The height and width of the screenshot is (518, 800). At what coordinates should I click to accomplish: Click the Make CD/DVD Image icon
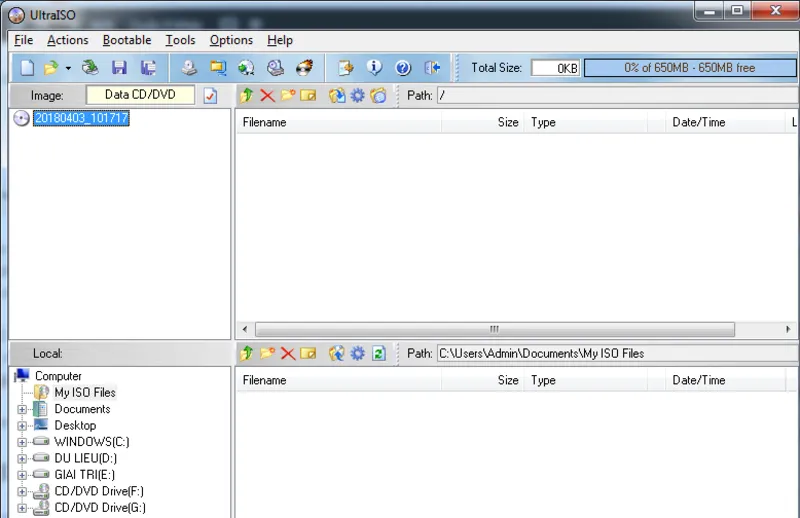click(x=189, y=68)
